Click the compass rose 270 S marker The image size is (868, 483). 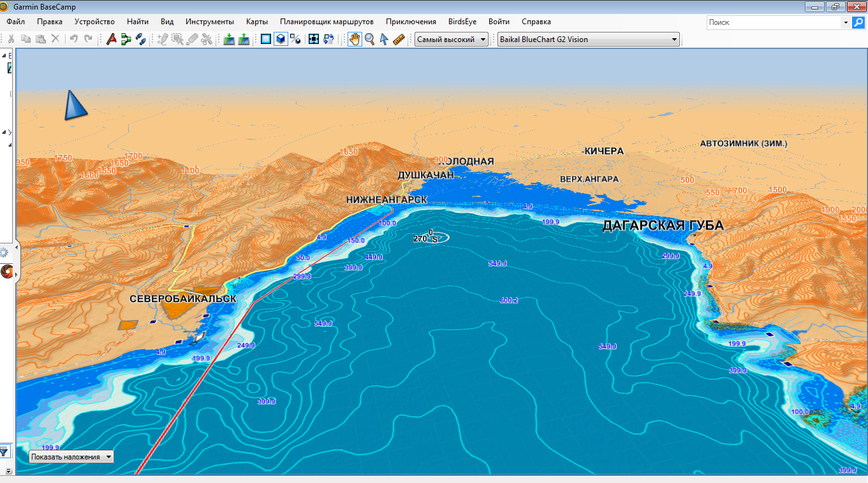[x=430, y=237]
